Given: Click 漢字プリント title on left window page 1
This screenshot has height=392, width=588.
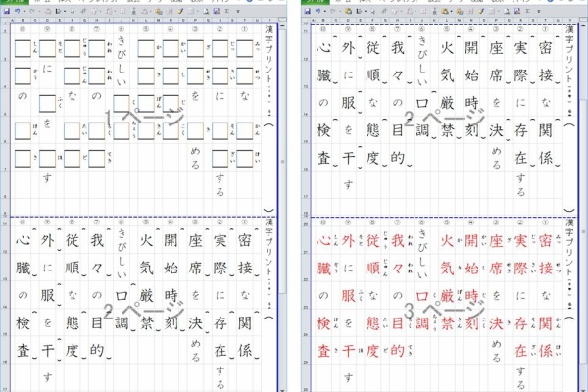Looking at the screenshot, I should (x=269, y=54).
